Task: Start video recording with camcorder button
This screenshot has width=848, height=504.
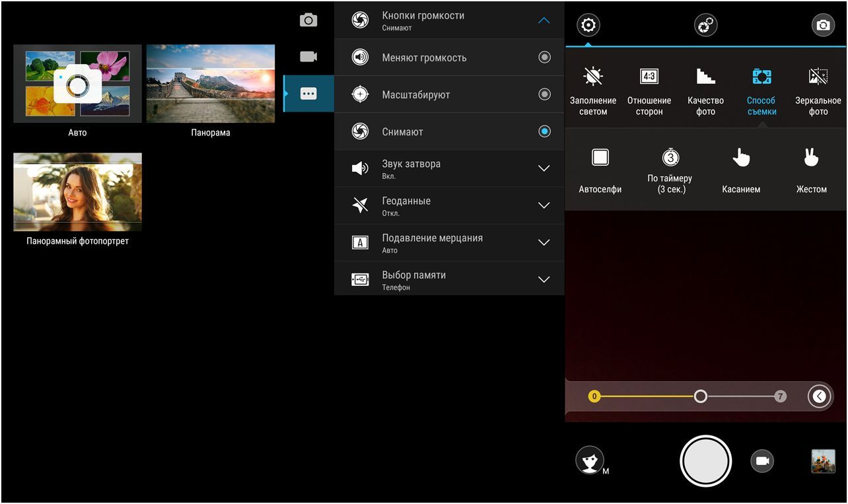Action: point(762,461)
